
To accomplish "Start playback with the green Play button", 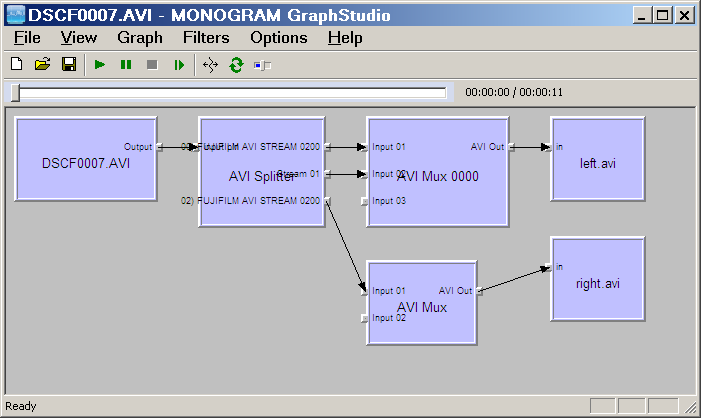I will (x=100, y=65).
